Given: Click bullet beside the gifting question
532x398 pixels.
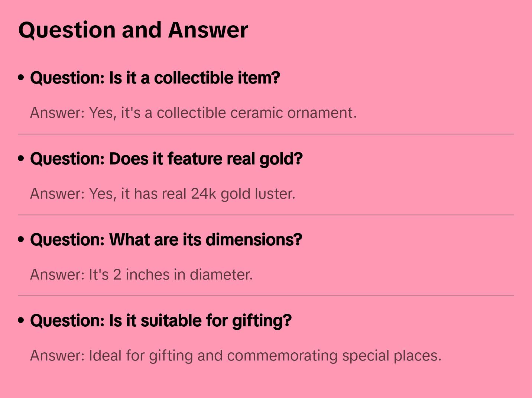Looking at the screenshot, I should point(21,320).
